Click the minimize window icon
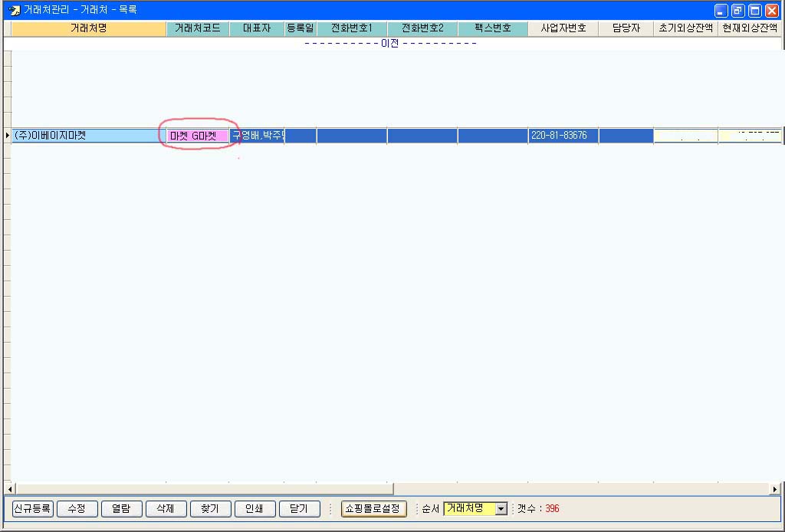Viewport: 785px width, 532px height. point(721,11)
